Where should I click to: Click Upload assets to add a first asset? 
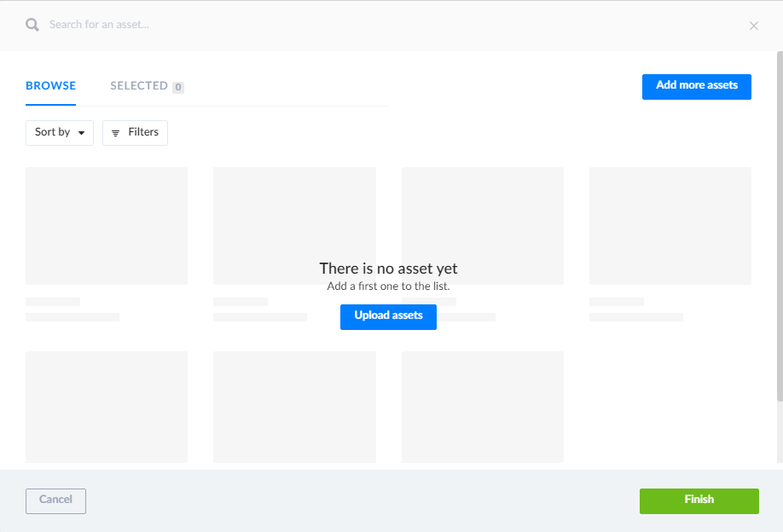pyautogui.click(x=388, y=316)
